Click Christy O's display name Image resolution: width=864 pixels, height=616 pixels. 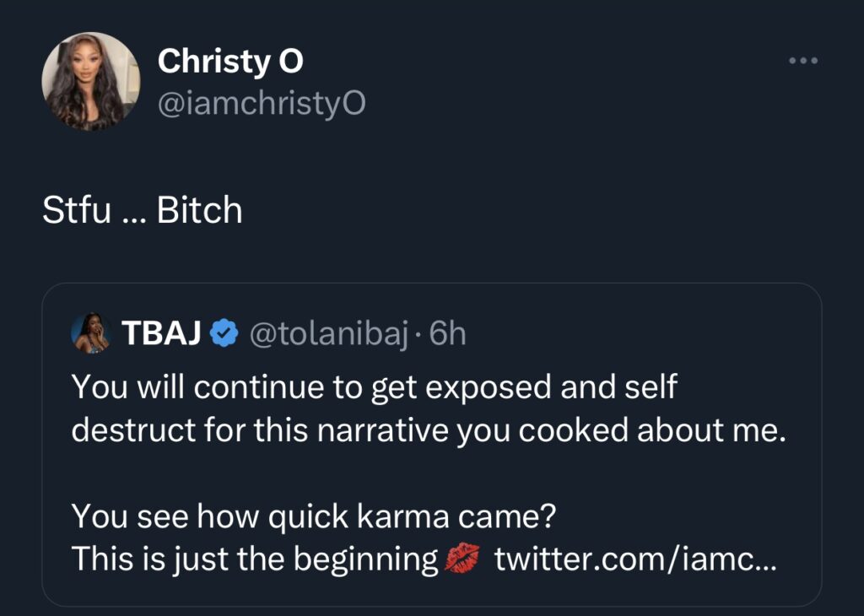tap(229, 61)
